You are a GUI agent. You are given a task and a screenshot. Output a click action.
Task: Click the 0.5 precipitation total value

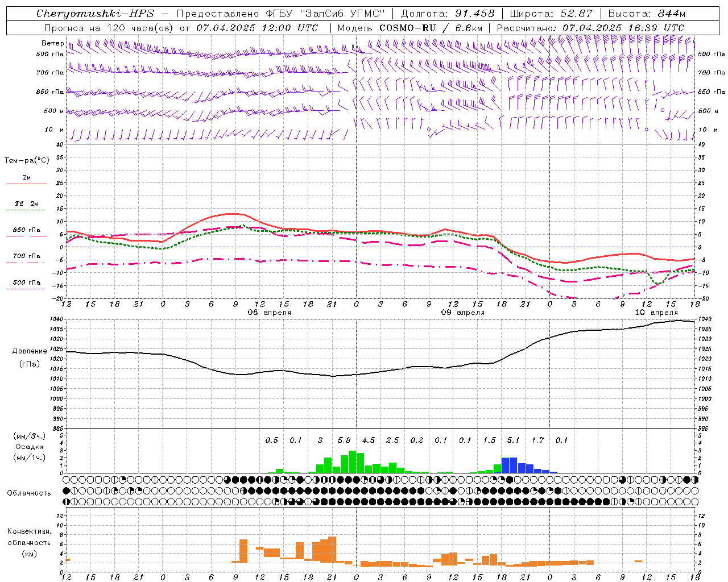tap(272, 440)
